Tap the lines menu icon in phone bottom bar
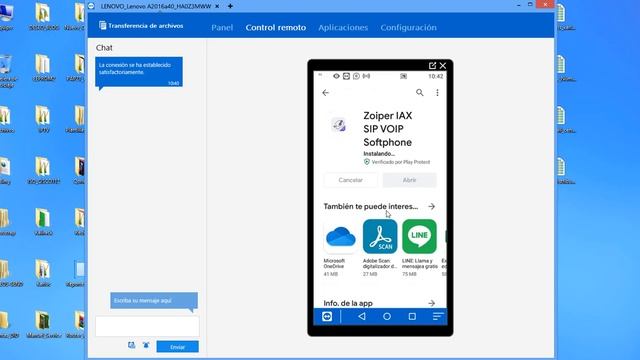Viewport: 640px width, 360px height. (438, 316)
